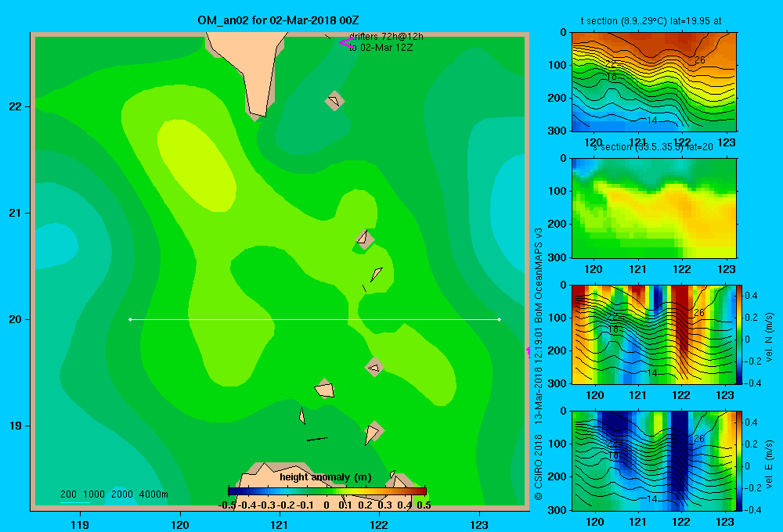Click the 'height anomaly (m)' colorbar label

pyautogui.click(x=326, y=477)
